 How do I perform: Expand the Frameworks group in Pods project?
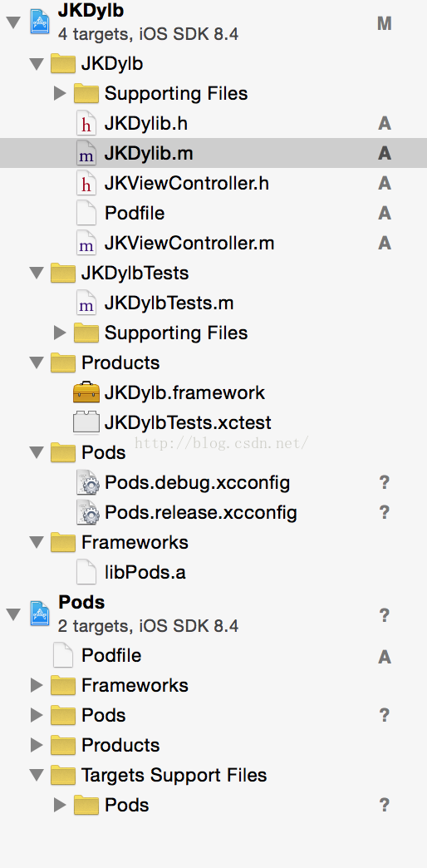37,685
